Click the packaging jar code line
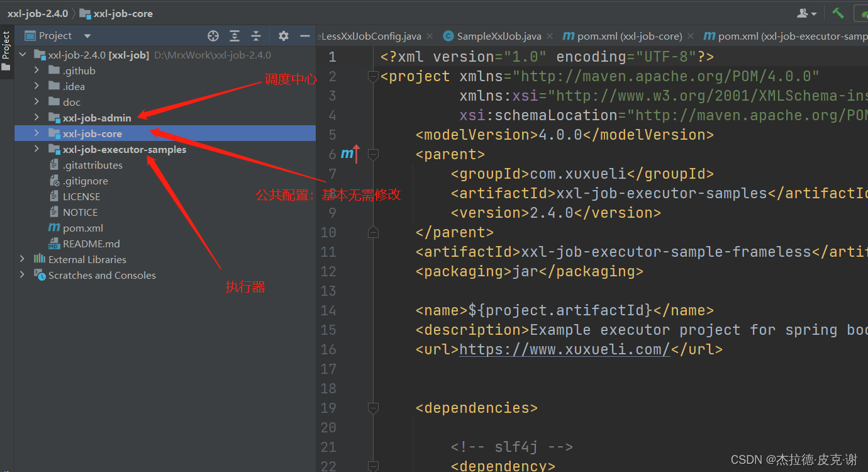Viewport: 868px width, 472px height. pyautogui.click(x=530, y=271)
